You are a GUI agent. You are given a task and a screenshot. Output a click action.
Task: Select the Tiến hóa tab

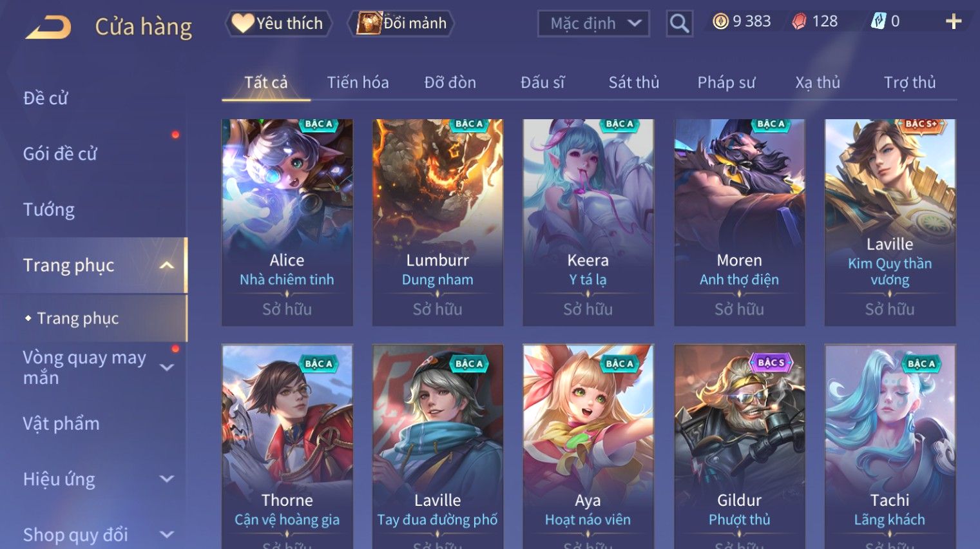click(x=358, y=82)
